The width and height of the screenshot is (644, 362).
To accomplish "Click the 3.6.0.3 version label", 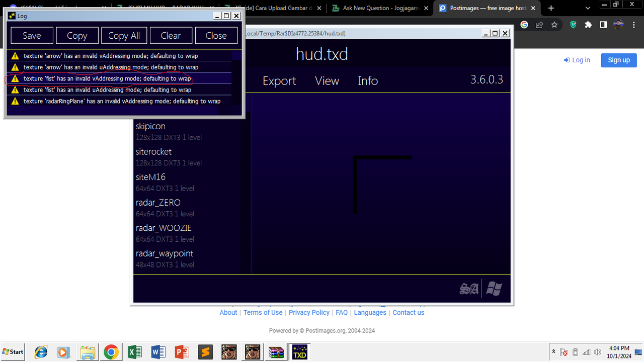I will (x=487, y=79).
